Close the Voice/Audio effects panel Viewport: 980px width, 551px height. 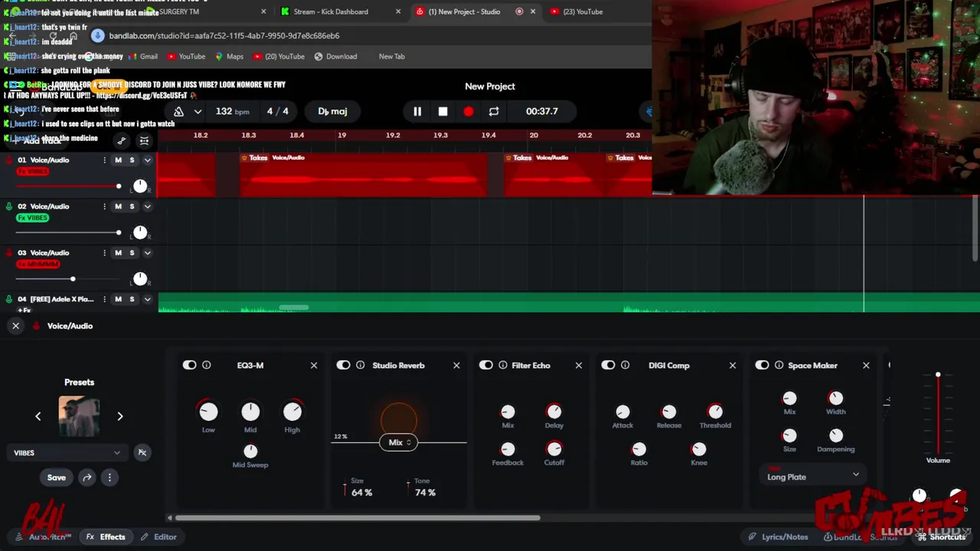tap(15, 326)
